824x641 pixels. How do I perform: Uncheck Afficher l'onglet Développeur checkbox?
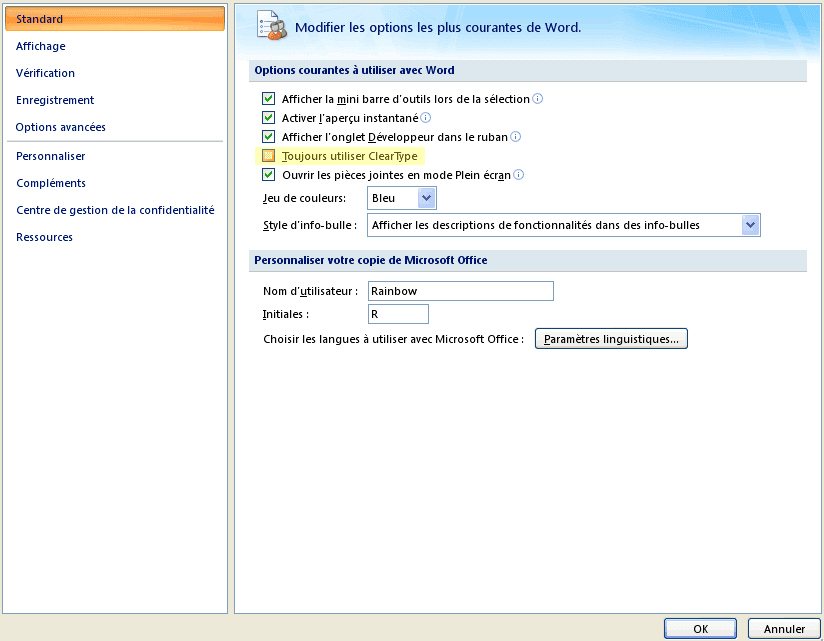[269, 137]
